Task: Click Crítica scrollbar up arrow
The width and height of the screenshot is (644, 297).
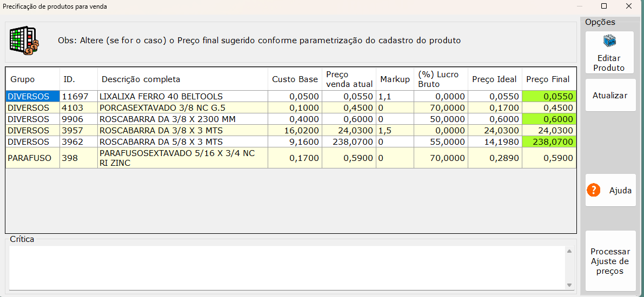Action: (x=569, y=251)
